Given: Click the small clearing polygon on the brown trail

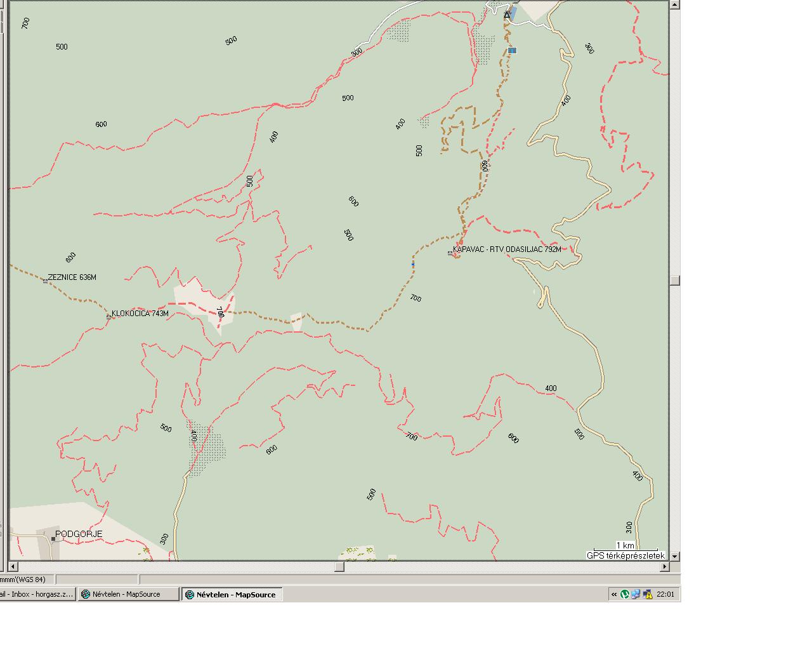Looking at the screenshot, I should click(x=296, y=322).
